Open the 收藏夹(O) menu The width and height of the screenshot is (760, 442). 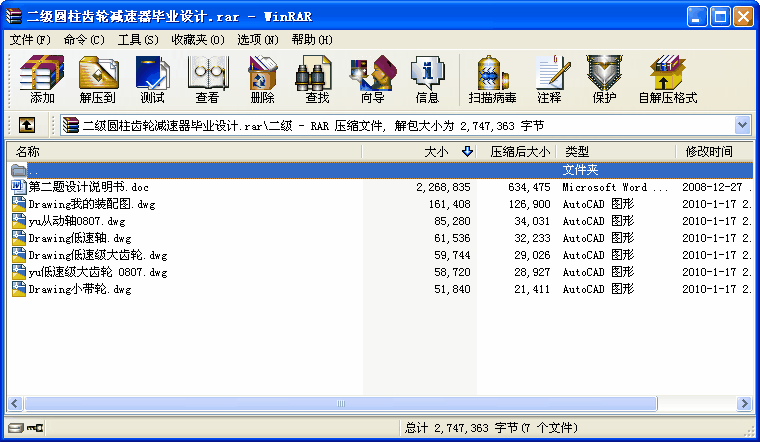point(198,40)
